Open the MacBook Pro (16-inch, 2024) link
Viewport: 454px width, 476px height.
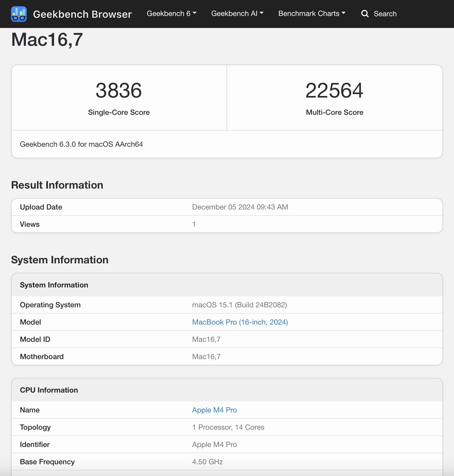240,322
